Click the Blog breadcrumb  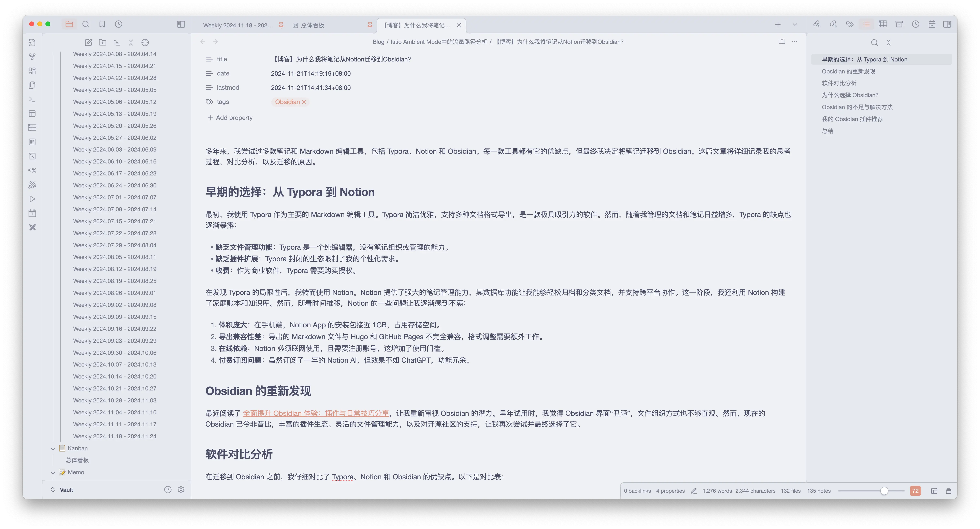[x=378, y=42]
